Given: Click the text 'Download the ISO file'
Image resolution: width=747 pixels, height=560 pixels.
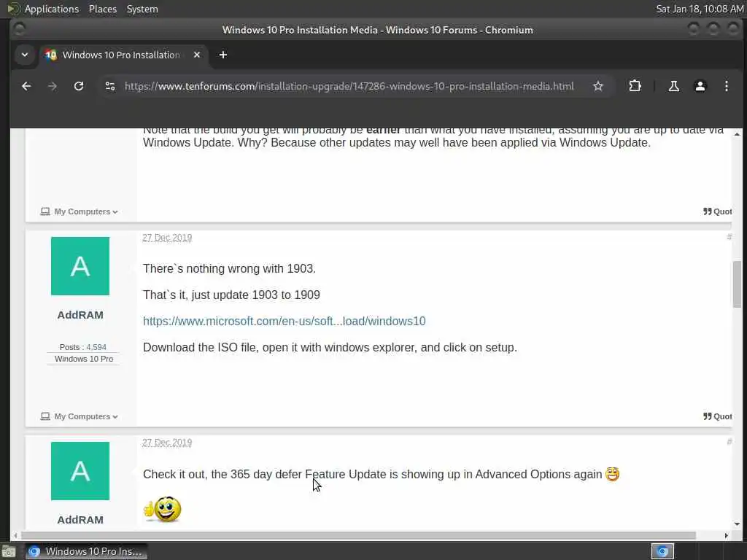Looking at the screenshot, I should click(x=199, y=347).
